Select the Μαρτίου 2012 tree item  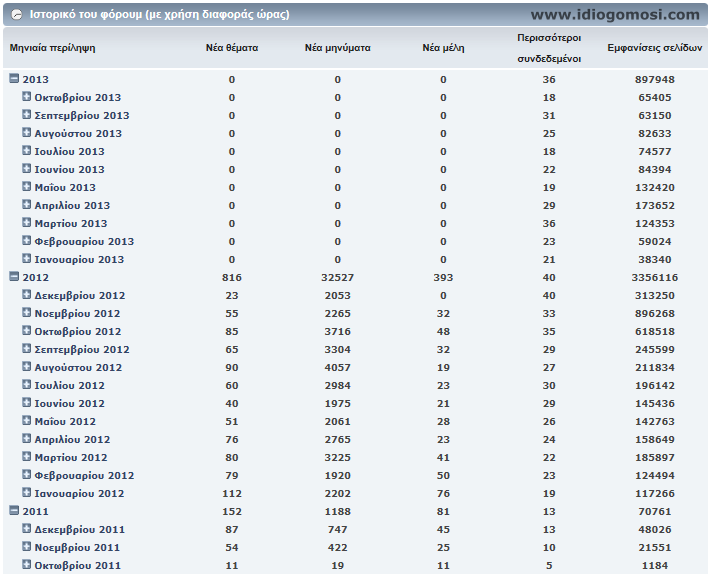71,457
